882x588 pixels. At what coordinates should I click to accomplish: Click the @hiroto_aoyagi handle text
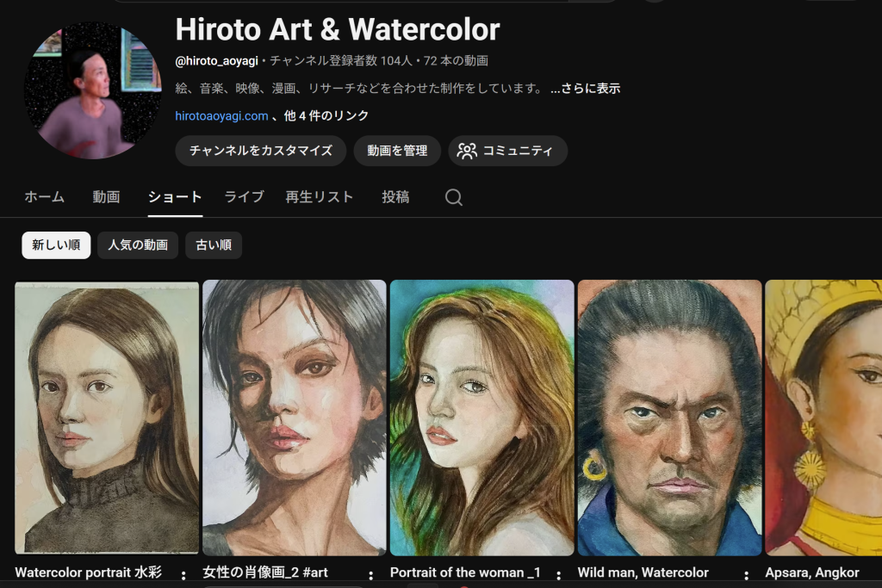tap(216, 61)
